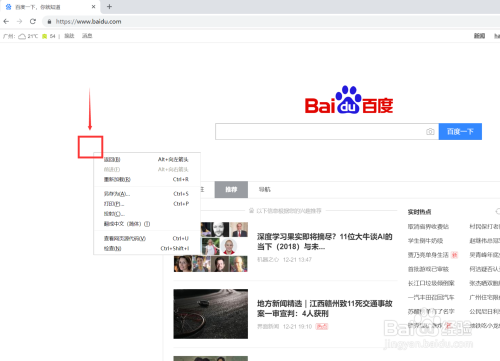
Task: Choose 翻成中文(简体) in the context menu
Action: click(x=147, y=224)
